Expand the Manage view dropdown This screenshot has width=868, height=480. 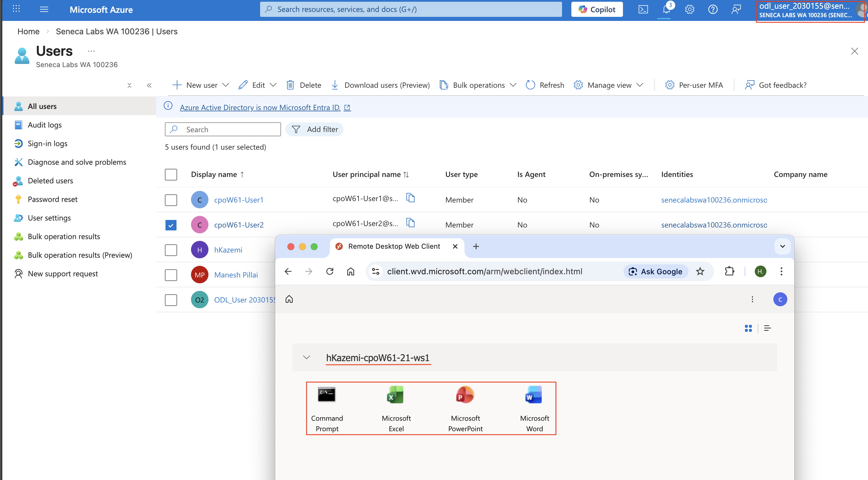[x=640, y=85]
